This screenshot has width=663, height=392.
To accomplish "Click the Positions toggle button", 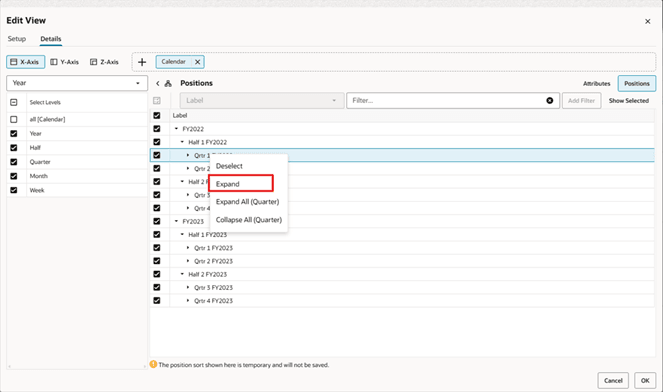I will [x=637, y=84].
